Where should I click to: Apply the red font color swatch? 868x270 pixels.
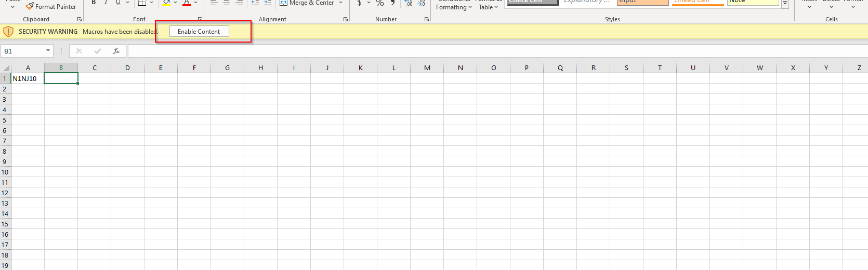tap(187, 3)
